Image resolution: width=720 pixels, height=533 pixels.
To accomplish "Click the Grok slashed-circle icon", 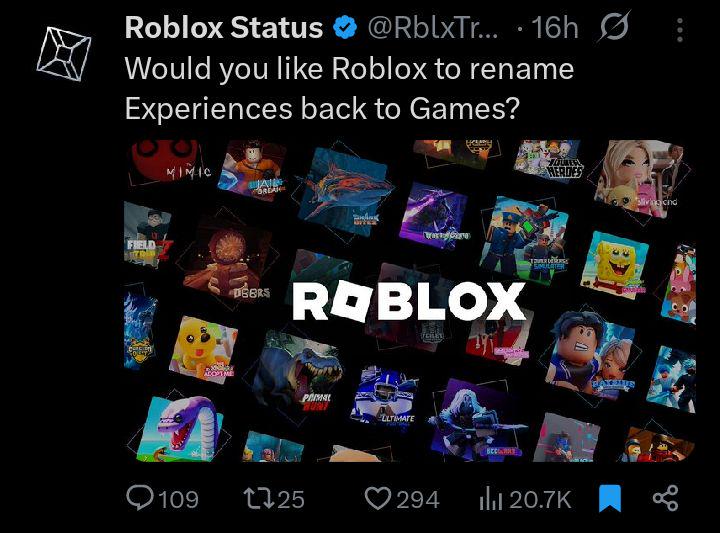I will click(x=614, y=28).
